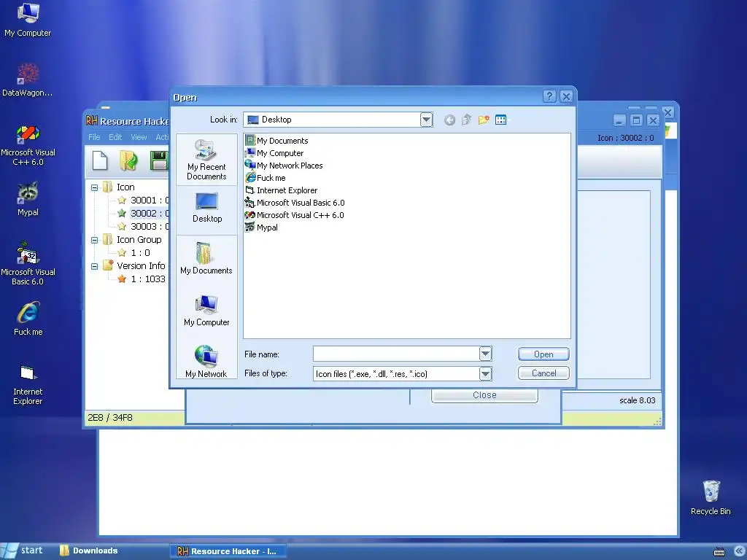Click the Cancel button in dialog
The image size is (747, 560).
[543, 373]
